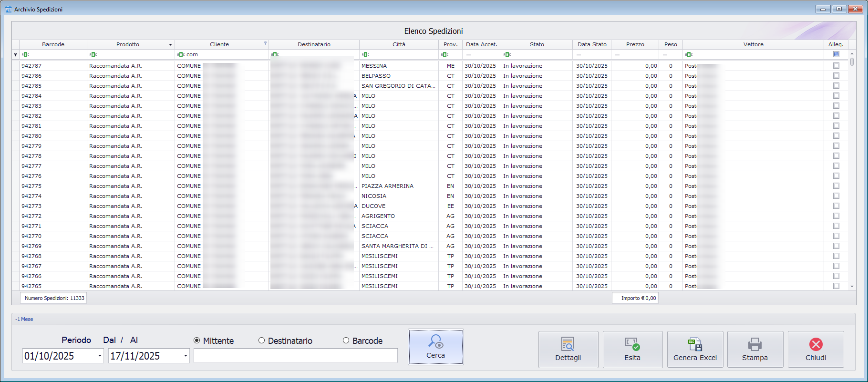Click the Cliente column filter funnel icon

[x=266, y=43]
